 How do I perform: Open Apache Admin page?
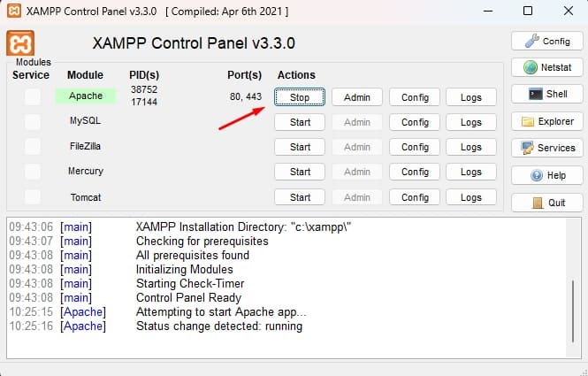pos(356,96)
